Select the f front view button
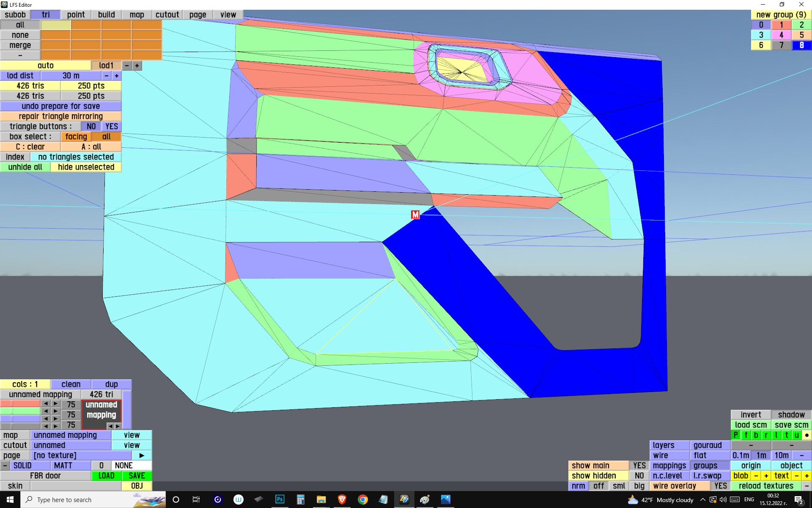 (746, 435)
